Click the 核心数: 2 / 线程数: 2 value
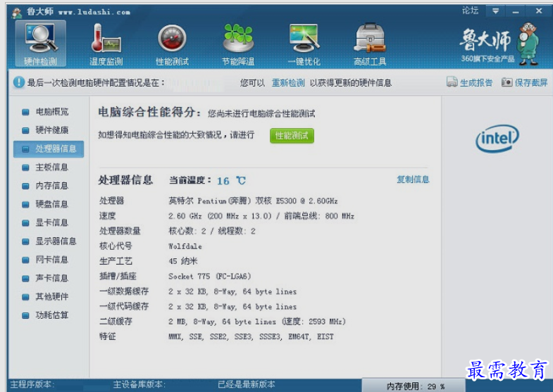This screenshot has height=392, width=553. pos(212,231)
